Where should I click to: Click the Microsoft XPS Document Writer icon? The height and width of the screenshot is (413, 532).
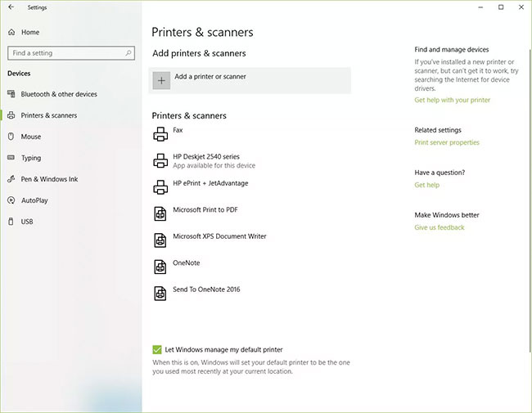[160, 240]
